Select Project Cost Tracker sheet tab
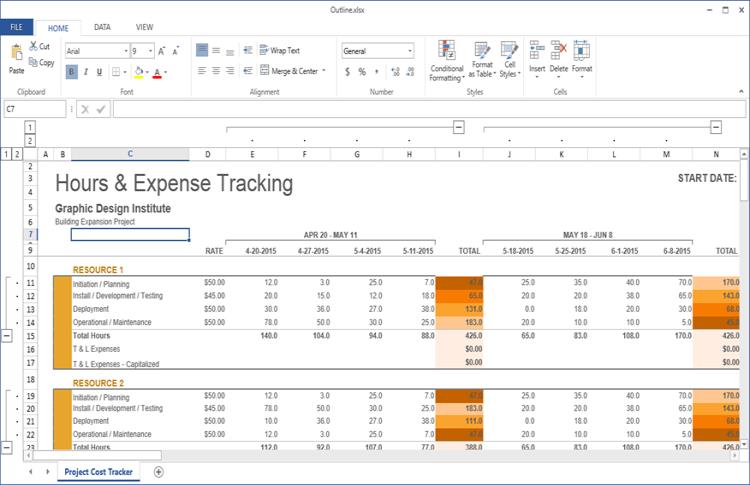The image size is (750, 485). [x=99, y=472]
